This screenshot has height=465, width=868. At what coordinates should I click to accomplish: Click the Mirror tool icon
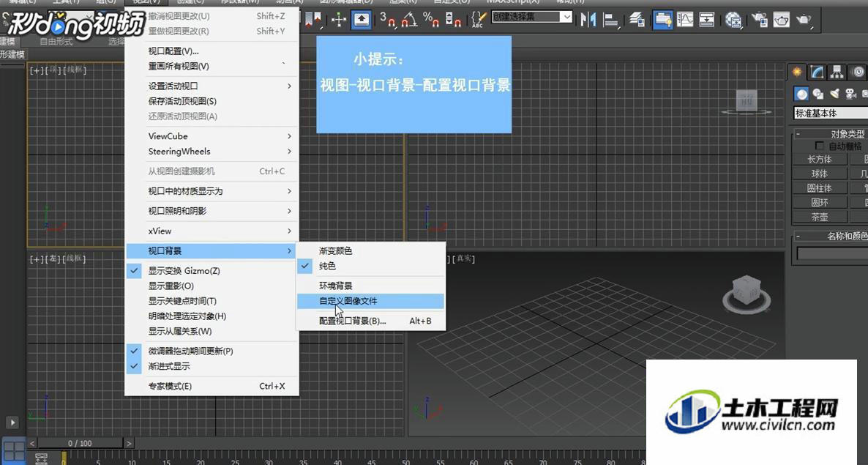tap(588, 20)
